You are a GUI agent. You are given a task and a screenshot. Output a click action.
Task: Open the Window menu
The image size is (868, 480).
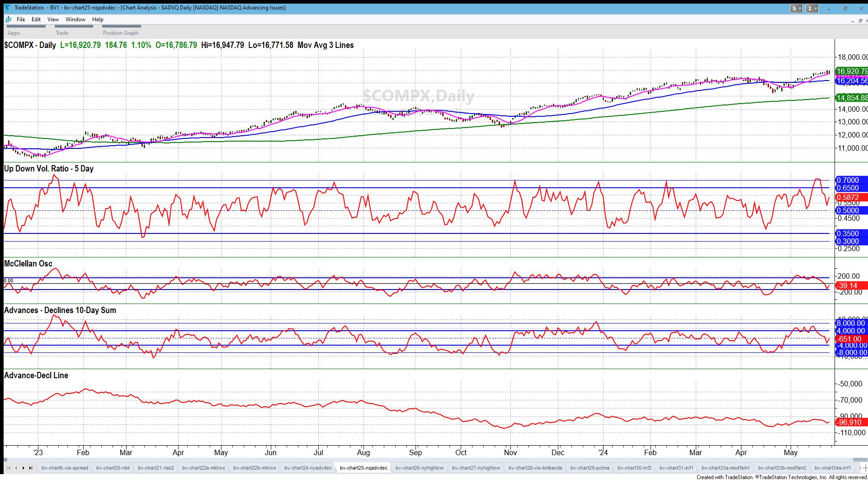point(75,19)
